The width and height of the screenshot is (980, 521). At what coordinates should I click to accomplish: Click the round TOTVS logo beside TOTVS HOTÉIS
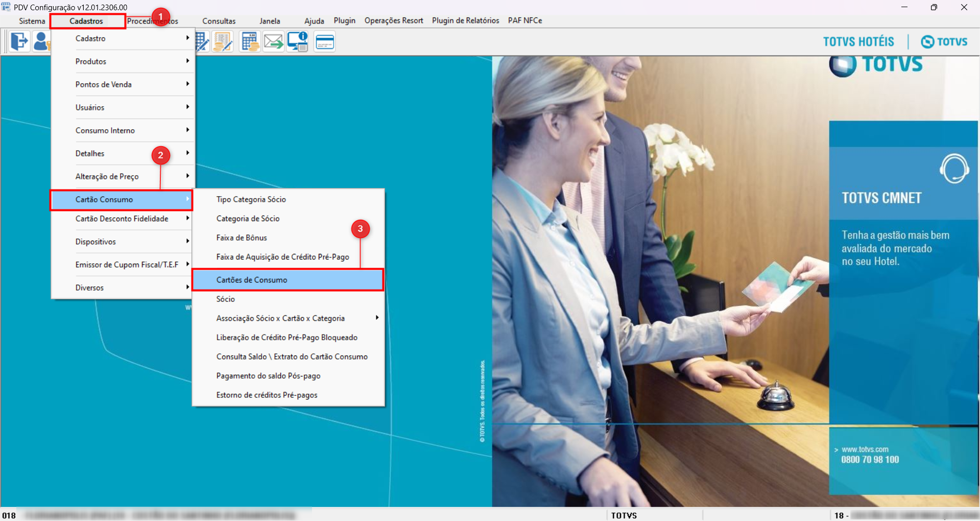[927, 41]
